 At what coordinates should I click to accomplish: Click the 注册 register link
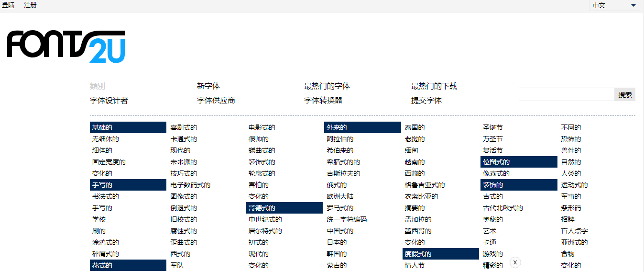point(30,5)
